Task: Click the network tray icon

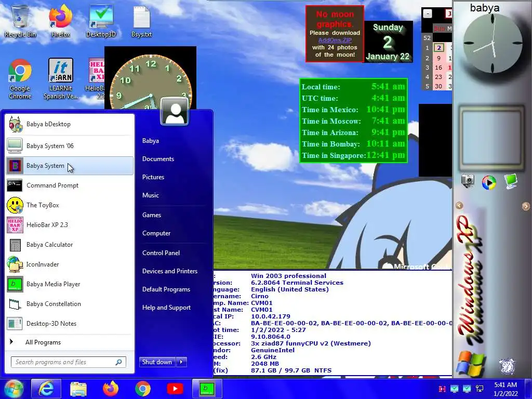Action: coord(480,389)
